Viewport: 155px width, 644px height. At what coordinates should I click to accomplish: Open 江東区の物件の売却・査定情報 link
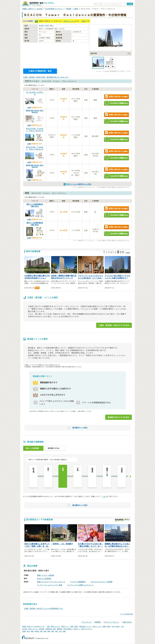point(46,77)
